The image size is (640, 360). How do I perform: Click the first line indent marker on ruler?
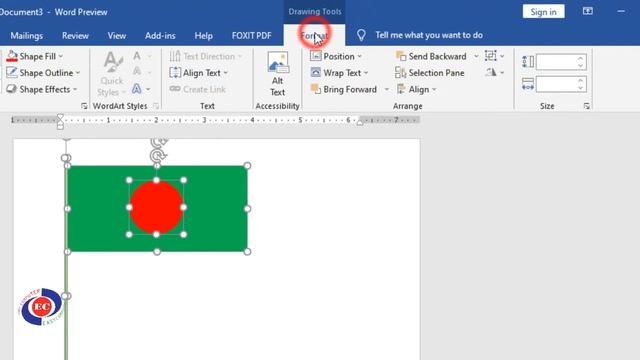click(60, 118)
